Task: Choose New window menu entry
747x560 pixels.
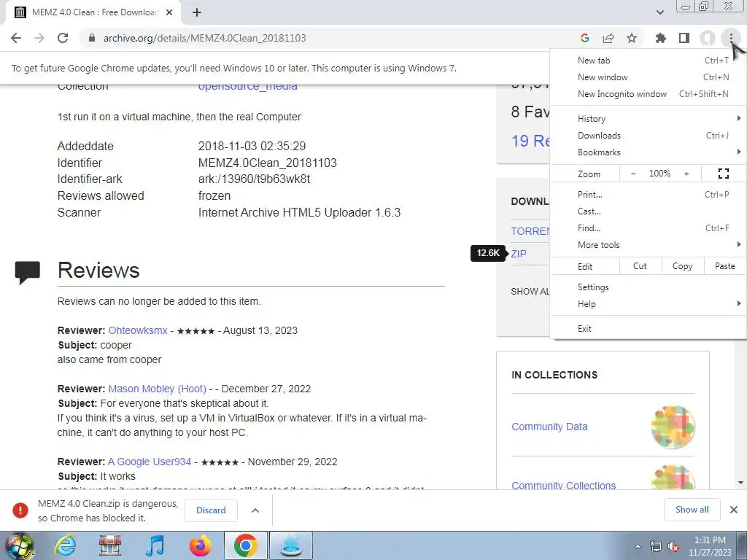Action: [648, 77]
